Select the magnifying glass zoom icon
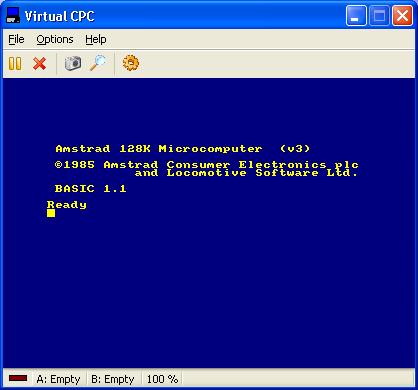This screenshot has height=390, width=418. pyautogui.click(x=98, y=63)
